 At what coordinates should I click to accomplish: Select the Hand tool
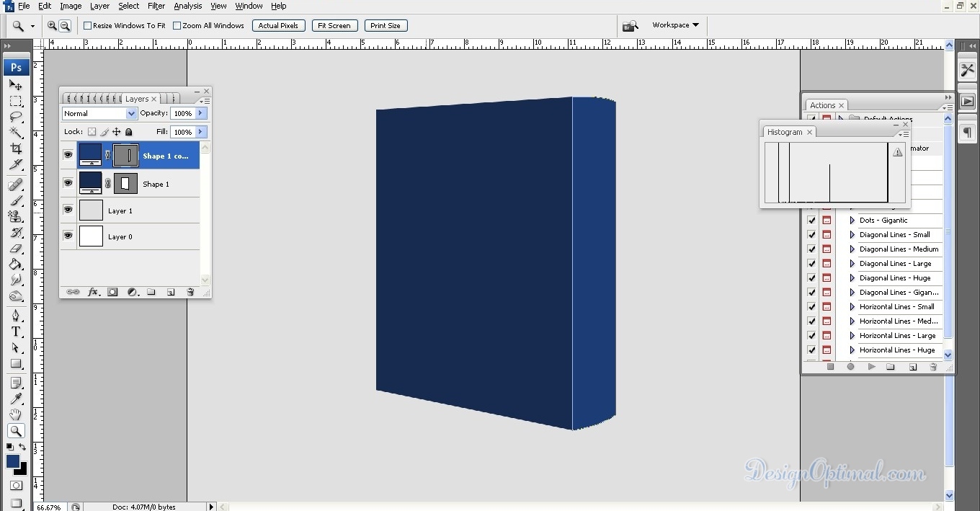[16, 414]
